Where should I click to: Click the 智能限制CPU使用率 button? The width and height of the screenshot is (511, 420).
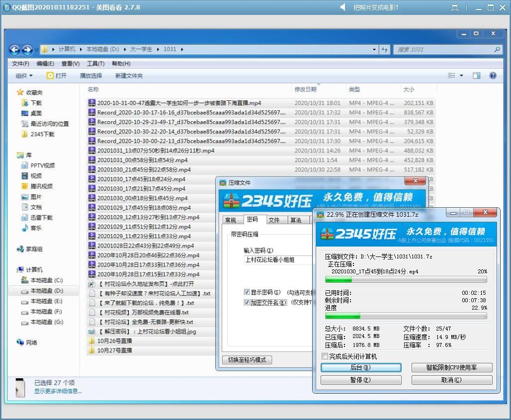[451, 368]
